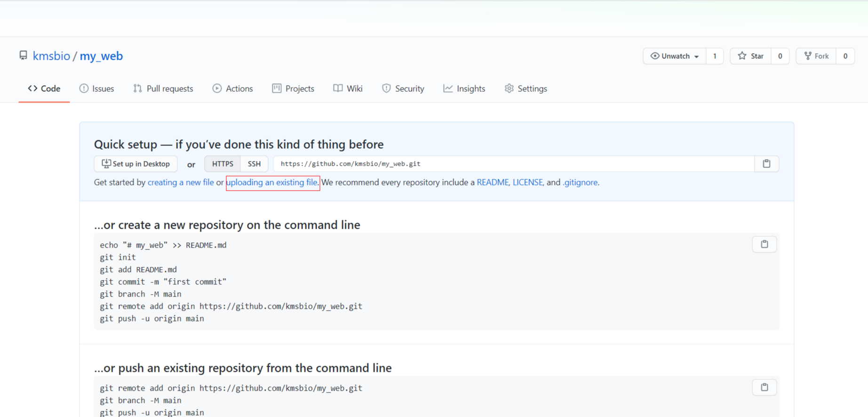Viewport: 868px width, 417px height.
Task: Open the Pull requests tab
Action: point(163,88)
